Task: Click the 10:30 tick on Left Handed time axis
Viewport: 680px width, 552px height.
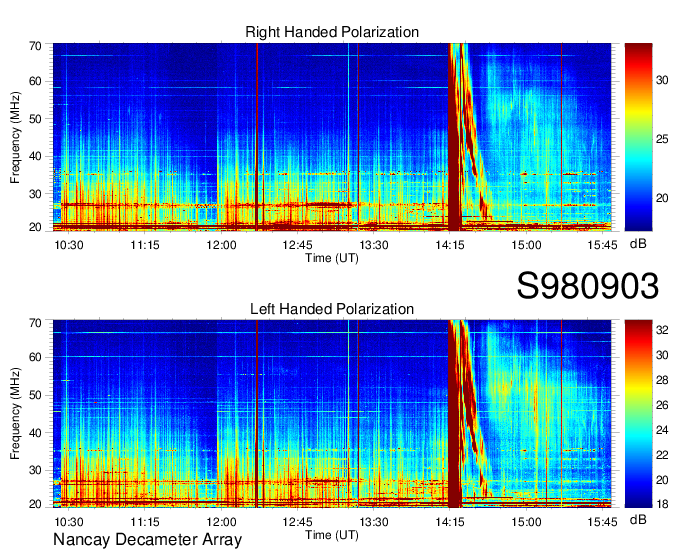Action: [x=69, y=522]
